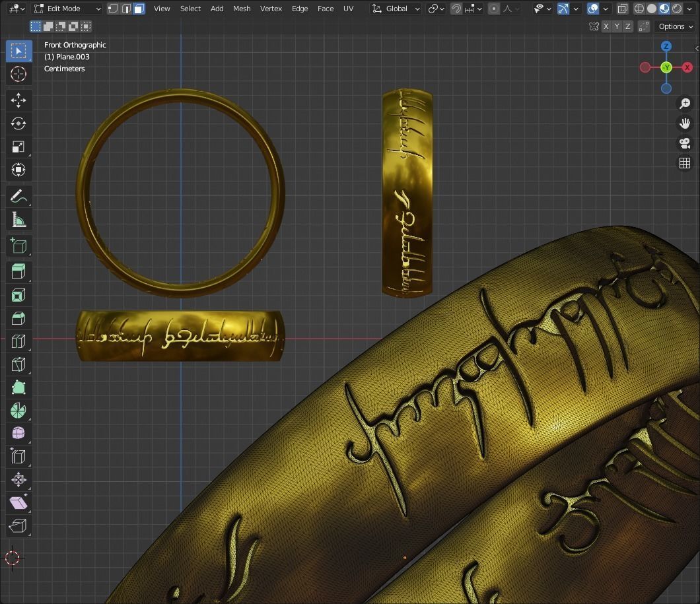The image size is (700, 604).
Task: Activate the Loop Cut tool
Action: point(18,341)
